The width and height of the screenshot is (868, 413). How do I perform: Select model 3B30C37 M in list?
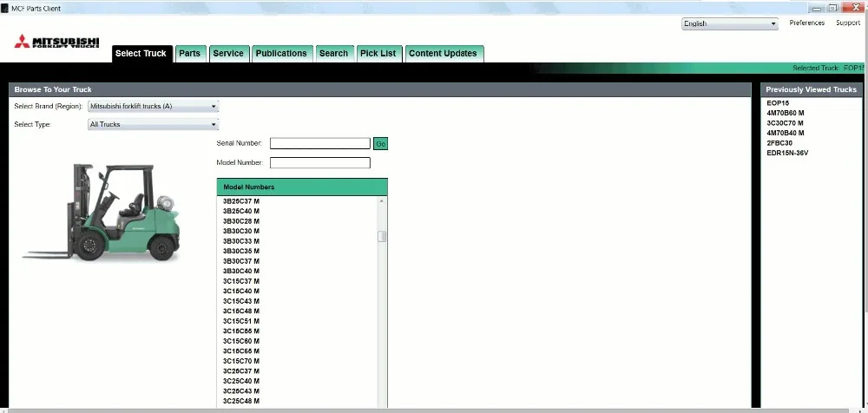click(x=241, y=261)
